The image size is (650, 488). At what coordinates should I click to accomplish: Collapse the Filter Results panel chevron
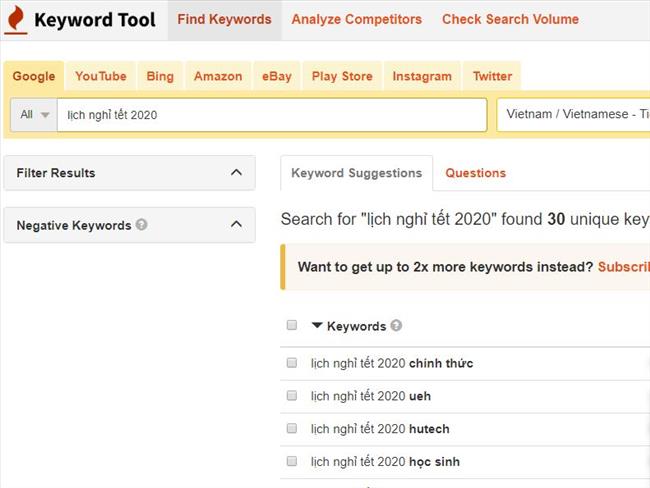[x=236, y=172]
